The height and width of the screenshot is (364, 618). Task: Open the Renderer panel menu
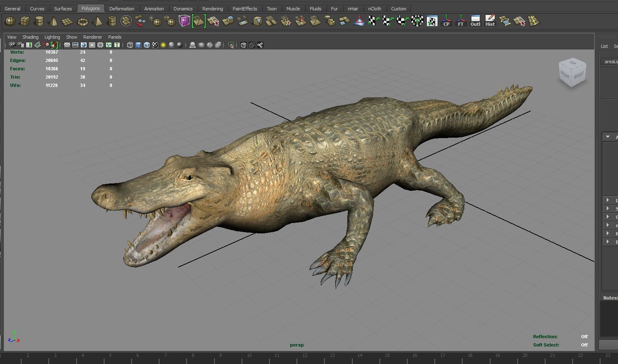92,37
